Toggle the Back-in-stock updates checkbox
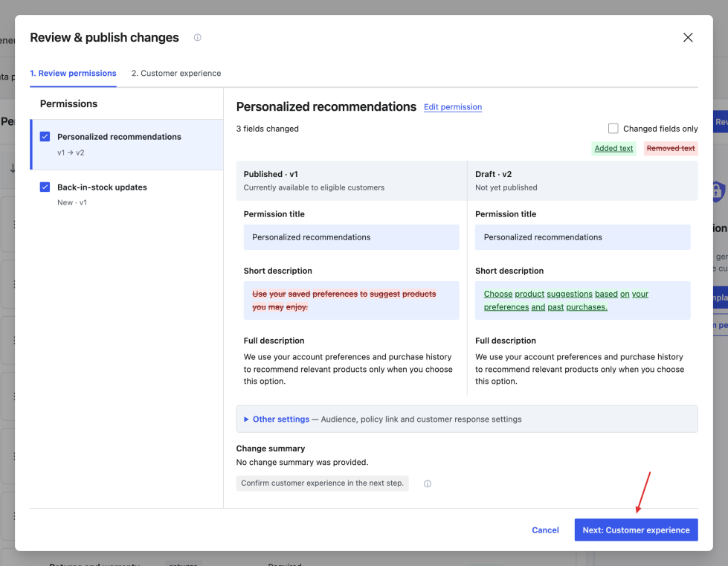This screenshot has width=728, height=566. 45,187
